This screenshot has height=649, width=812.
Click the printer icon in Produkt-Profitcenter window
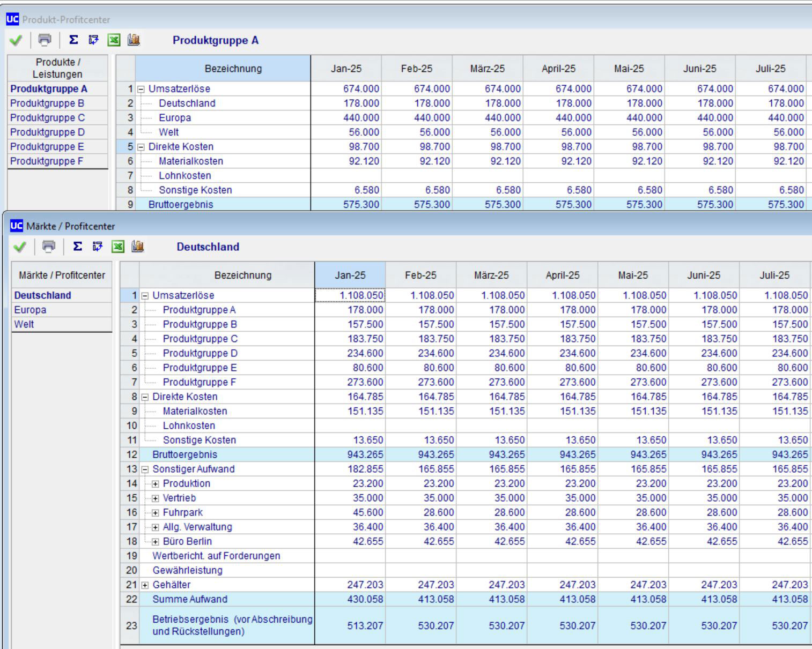(x=45, y=40)
